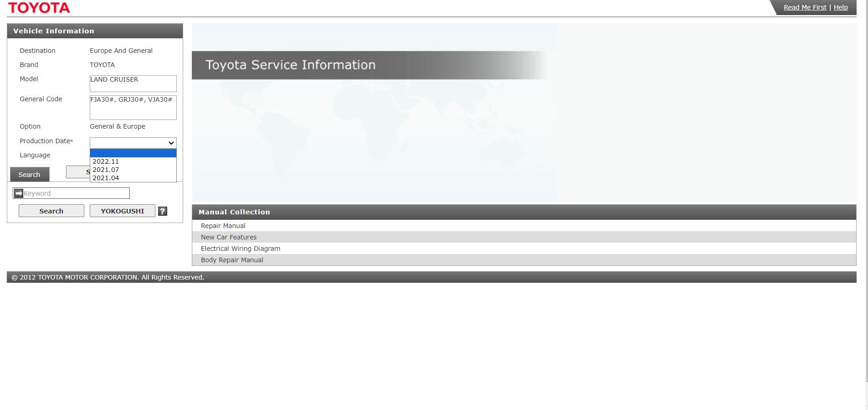868x410 pixels.
Task: Choose the 2021.07 production date option
Action: 133,170
